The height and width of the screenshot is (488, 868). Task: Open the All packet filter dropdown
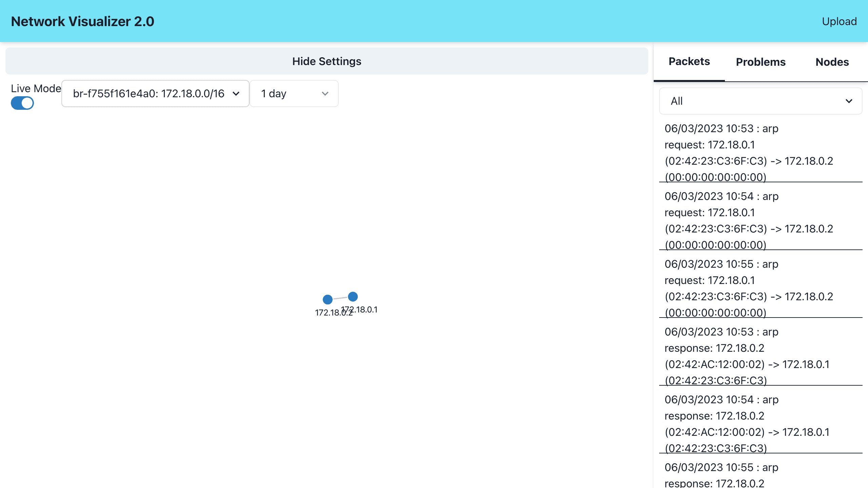pyautogui.click(x=761, y=101)
